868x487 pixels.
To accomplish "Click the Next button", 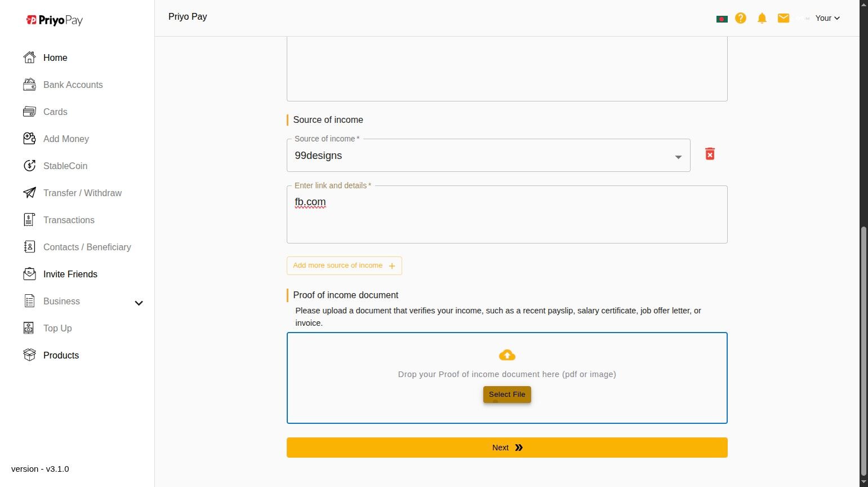I will pyautogui.click(x=507, y=448).
